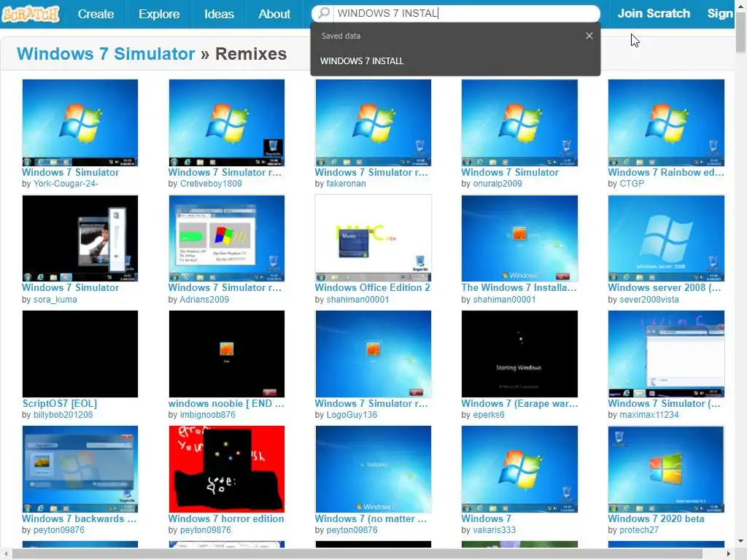Click author link billybob201206
The image size is (747, 560).
click(x=63, y=415)
